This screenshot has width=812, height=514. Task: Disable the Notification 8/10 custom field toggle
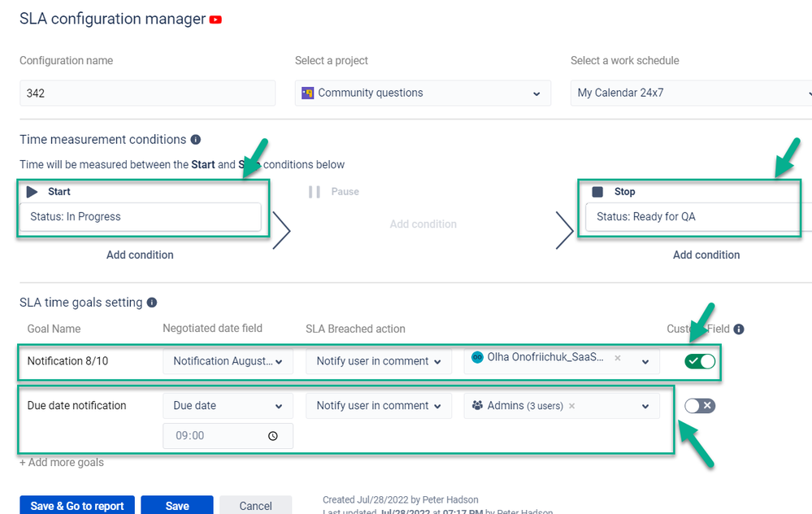click(700, 361)
